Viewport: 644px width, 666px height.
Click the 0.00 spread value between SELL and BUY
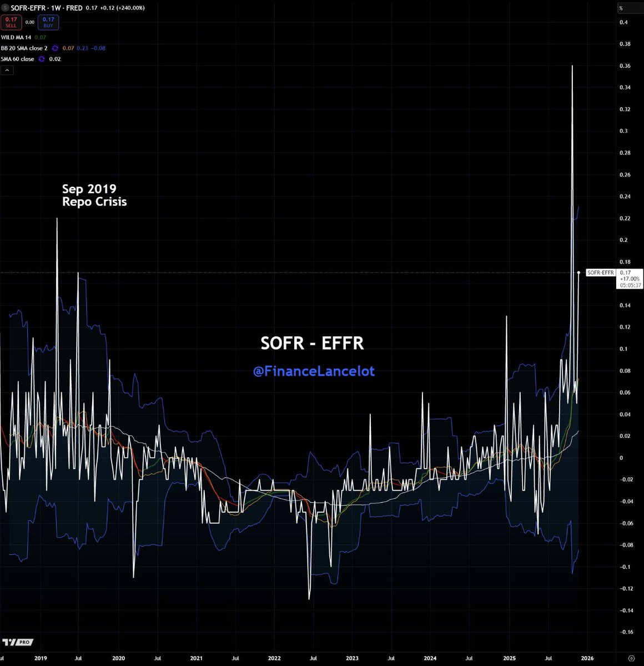[30, 22]
